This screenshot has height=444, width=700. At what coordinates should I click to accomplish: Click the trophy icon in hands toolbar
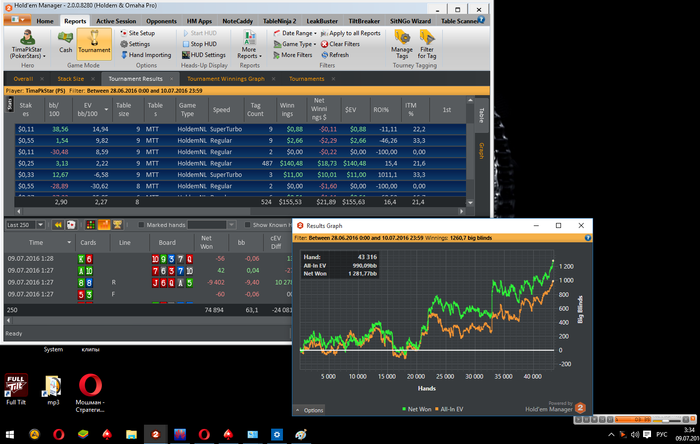(x=117, y=225)
